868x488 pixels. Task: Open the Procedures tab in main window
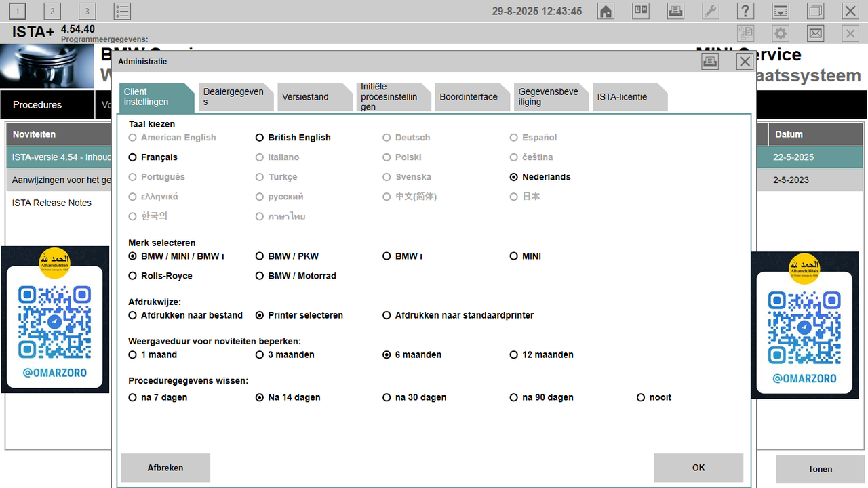47,105
